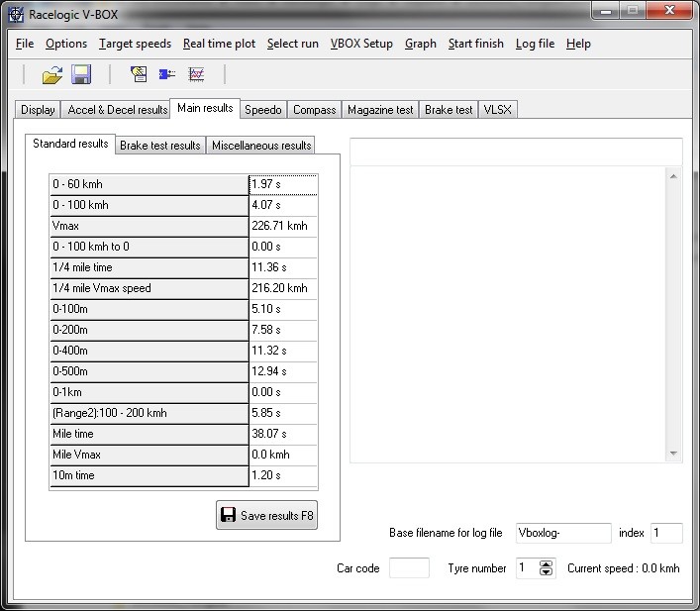Increase tyre number with the up arrow

click(546, 564)
